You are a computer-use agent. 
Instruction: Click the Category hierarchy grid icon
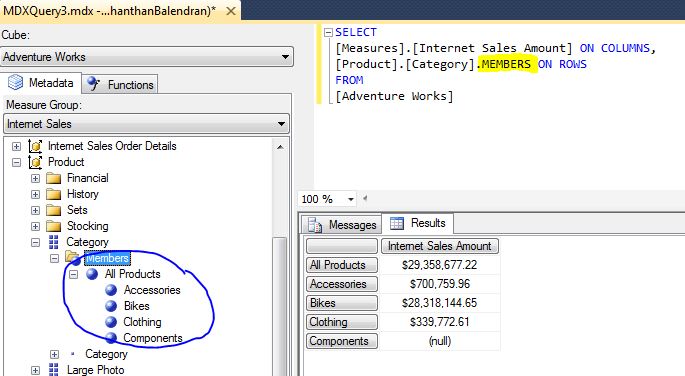point(54,242)
